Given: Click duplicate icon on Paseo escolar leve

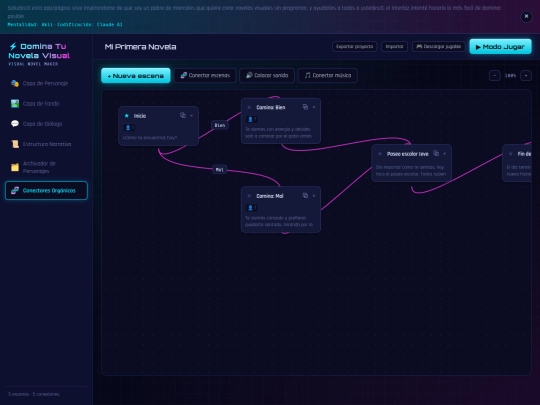Looking at the screenshot, I should (436, 153).
